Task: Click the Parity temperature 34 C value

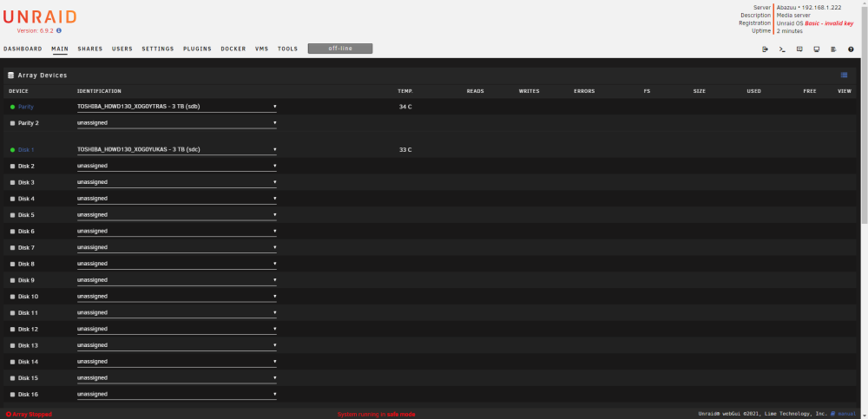Action: click(x=405, y=107)
